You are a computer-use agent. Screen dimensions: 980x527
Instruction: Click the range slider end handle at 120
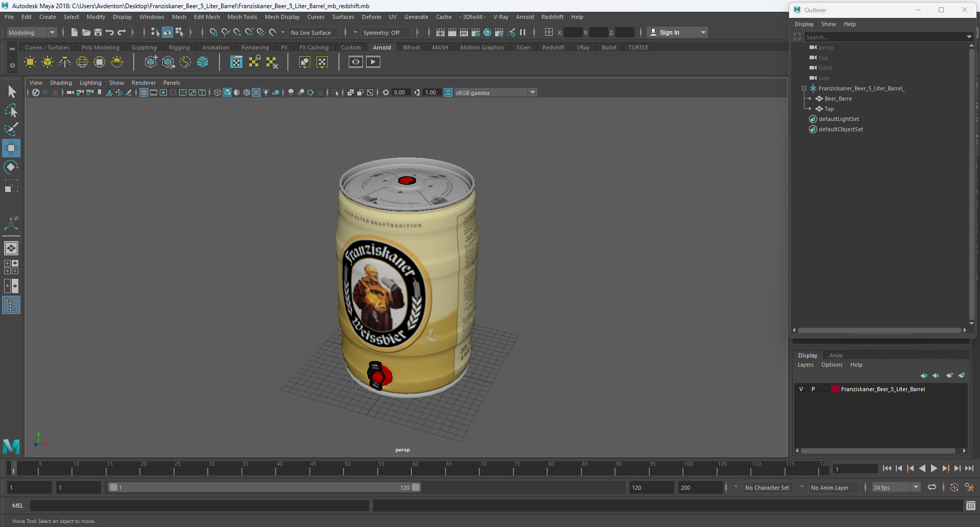click(x=416, y=487)
